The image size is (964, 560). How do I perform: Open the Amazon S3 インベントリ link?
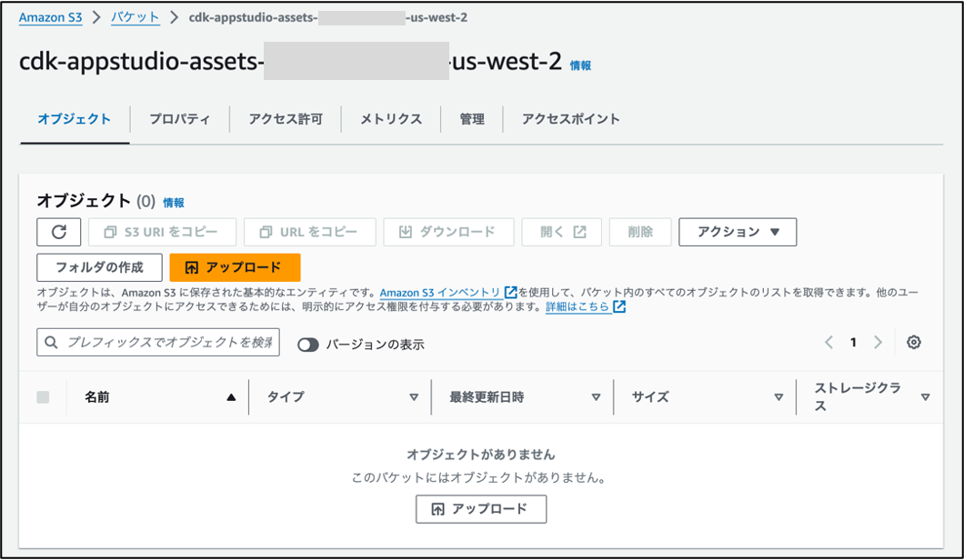point(440,293)
